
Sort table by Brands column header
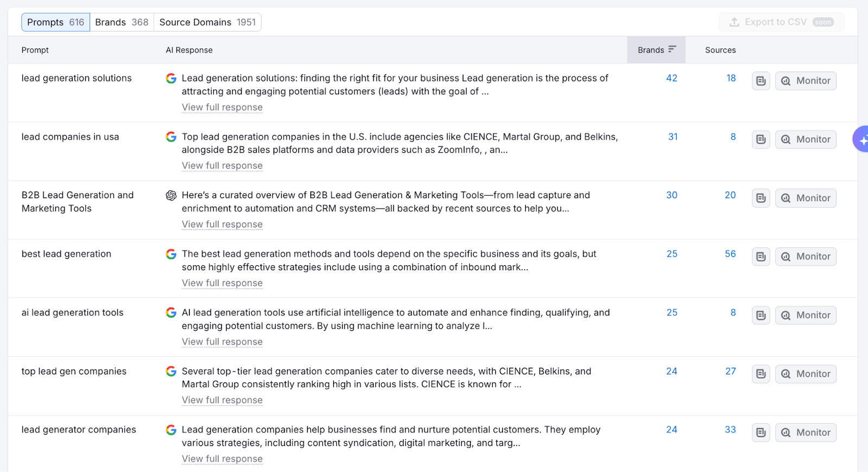(656, 50)
